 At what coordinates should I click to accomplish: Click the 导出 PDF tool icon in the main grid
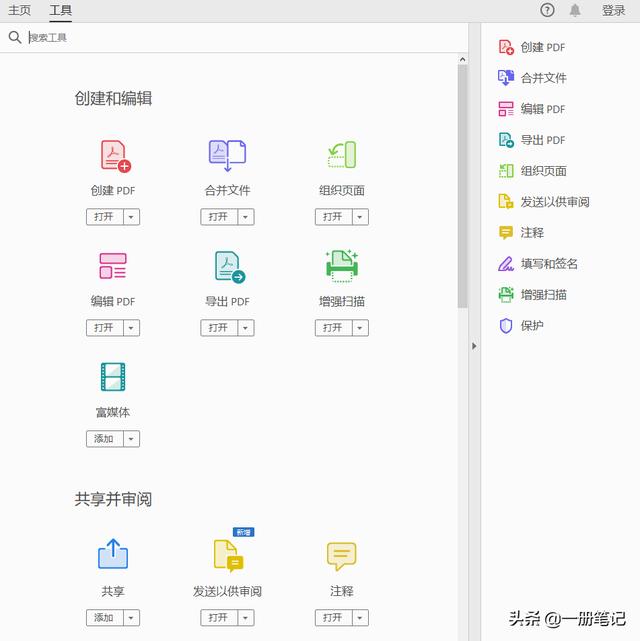click(x=230, y=267)
